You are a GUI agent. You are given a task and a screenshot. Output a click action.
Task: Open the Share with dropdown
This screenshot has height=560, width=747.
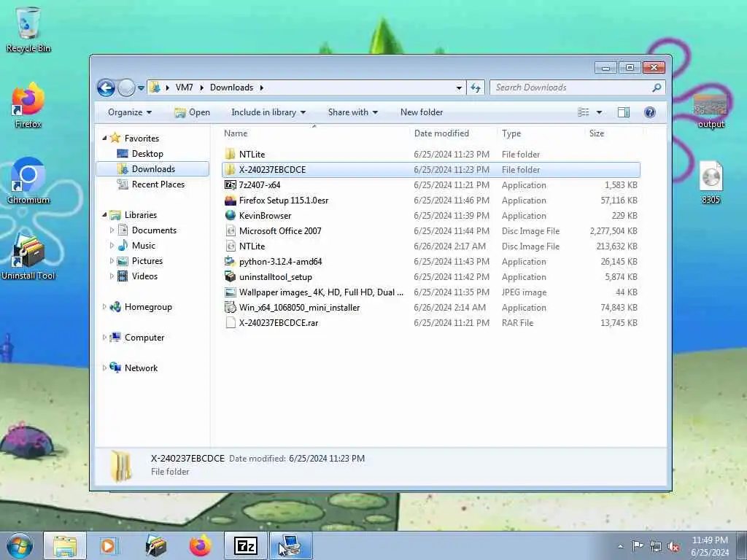pyautogui.click(x=352, y=112)
